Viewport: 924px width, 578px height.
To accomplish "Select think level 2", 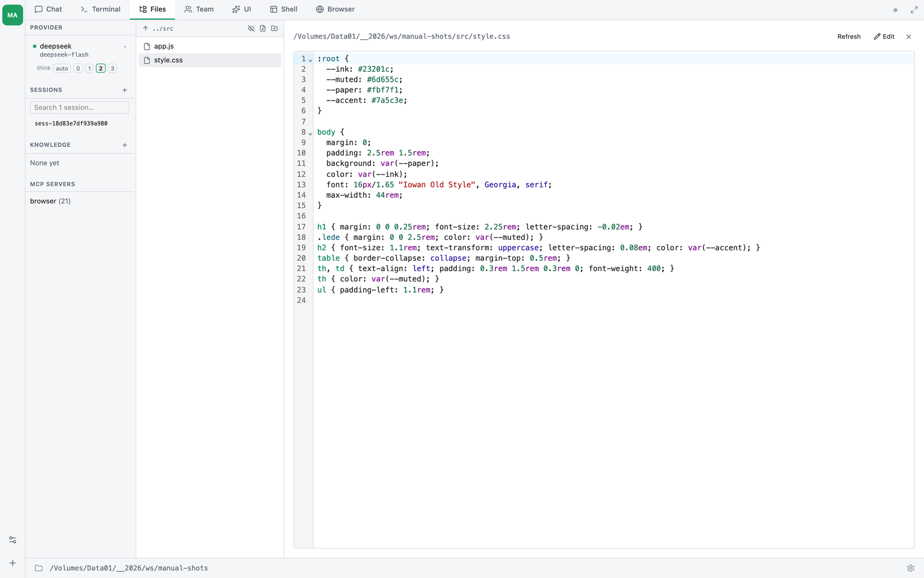I will tap(101, 68).
